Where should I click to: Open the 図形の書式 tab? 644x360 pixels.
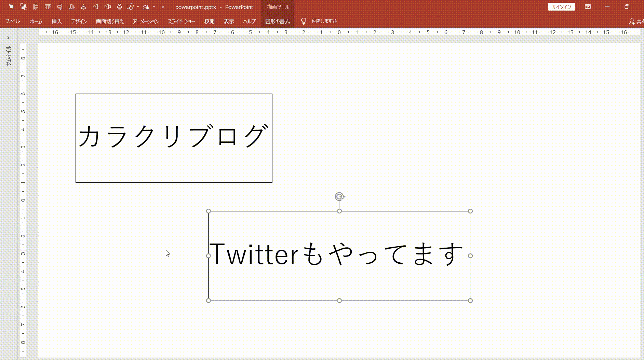[x=278, y=21]
